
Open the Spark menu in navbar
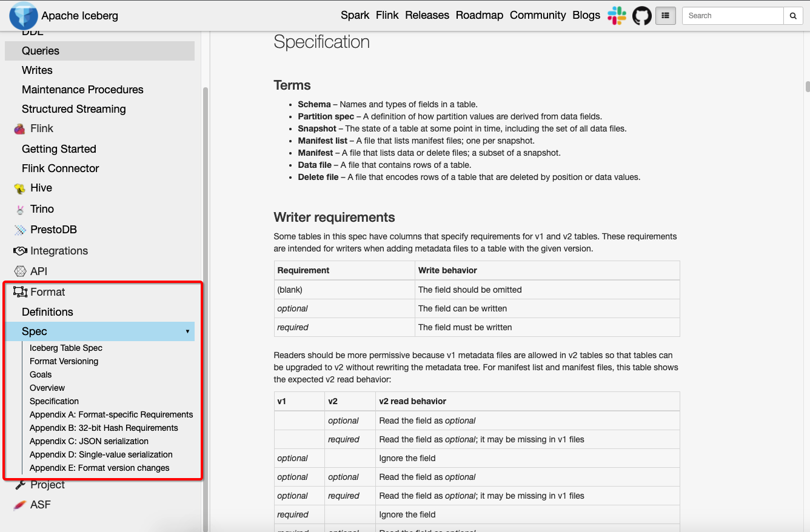[355, 15]
